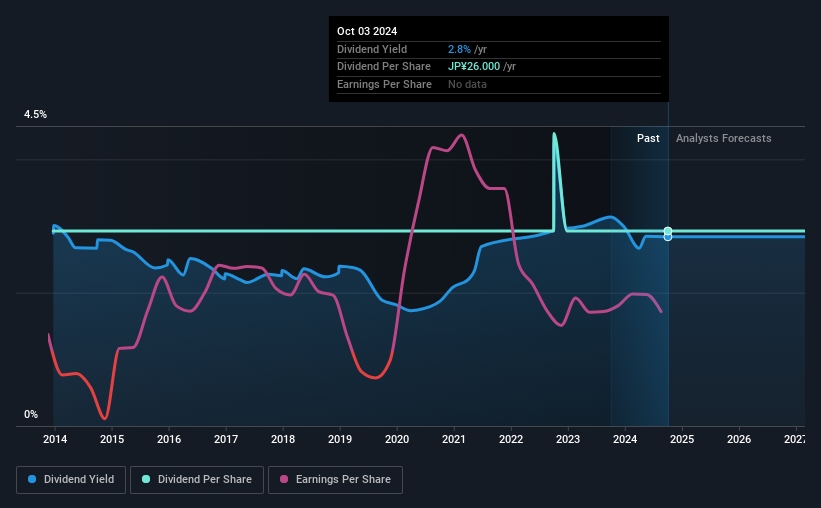Click the JP¥26.000 dividend per share value
The height and width of the screenshot is (508, 821).
coord(474,67)
